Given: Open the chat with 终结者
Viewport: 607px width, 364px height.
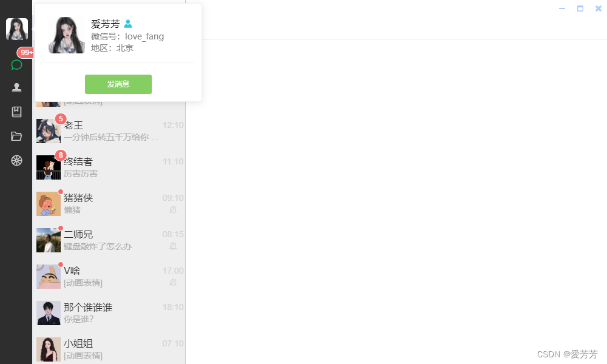Looking at the screenshot, I should (x=109, y=167).
